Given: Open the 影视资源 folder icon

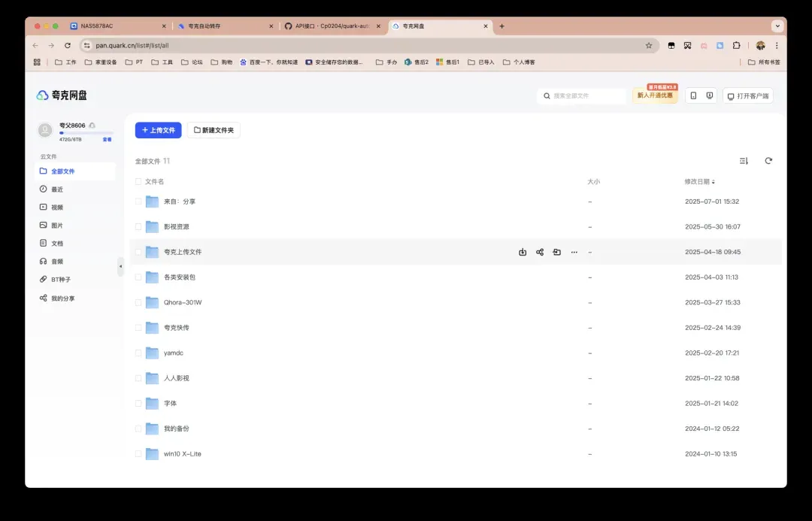Looking at the screenshot, I should 153,227.
